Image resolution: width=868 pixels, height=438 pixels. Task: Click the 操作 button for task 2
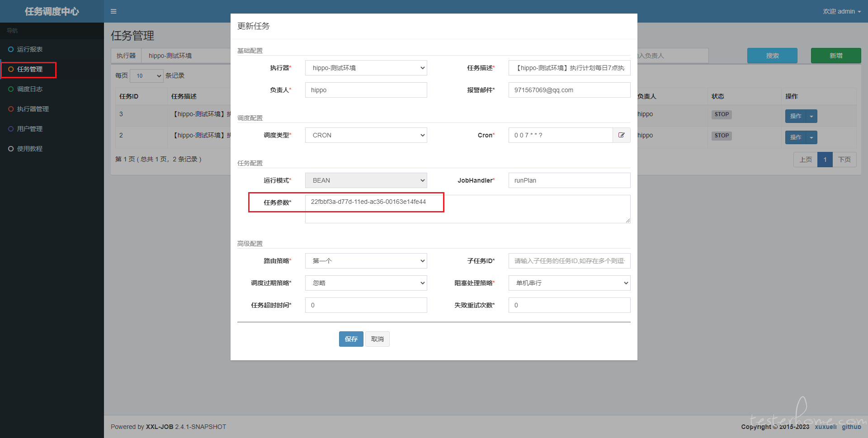(x=796, y=137)
